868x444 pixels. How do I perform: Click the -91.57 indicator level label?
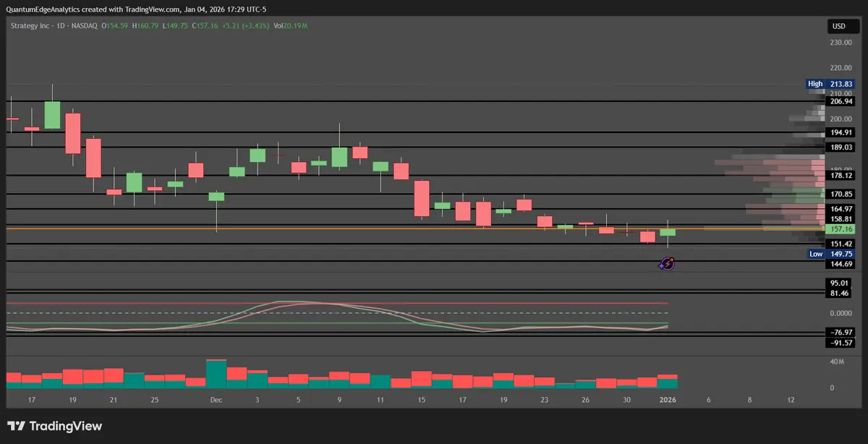tap(839, 342)
